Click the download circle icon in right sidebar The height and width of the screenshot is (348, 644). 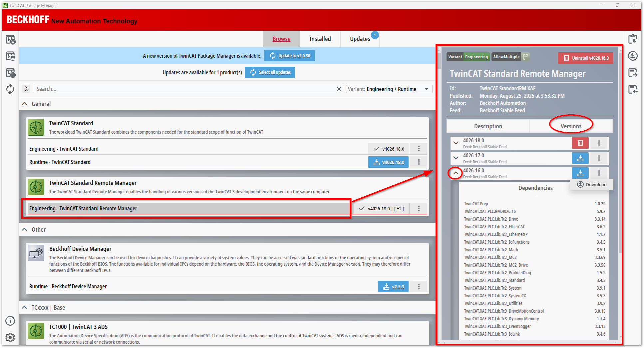[x=633, y=56]
